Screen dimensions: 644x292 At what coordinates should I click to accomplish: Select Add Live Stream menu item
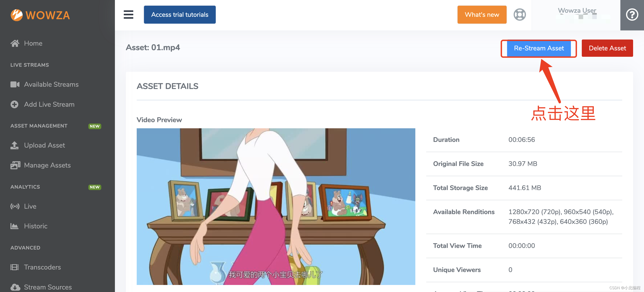click(49, 104)
